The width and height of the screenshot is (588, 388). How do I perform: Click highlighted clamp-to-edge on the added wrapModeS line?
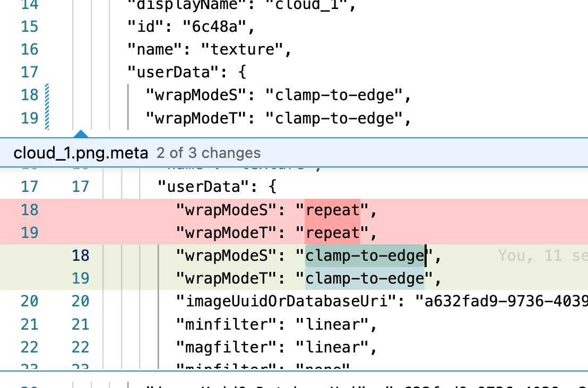[365, 256]
